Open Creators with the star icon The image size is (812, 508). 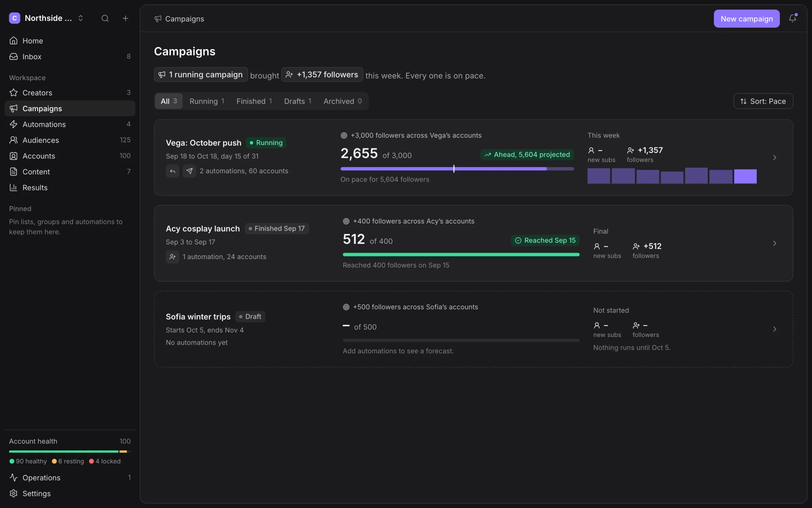pyautogui.click(x=70, y=92)
